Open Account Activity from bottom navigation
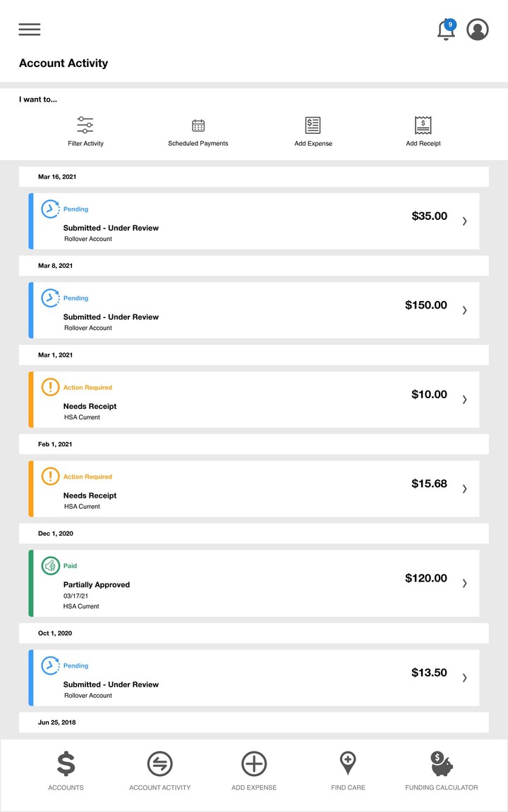 tap(159, 763)
